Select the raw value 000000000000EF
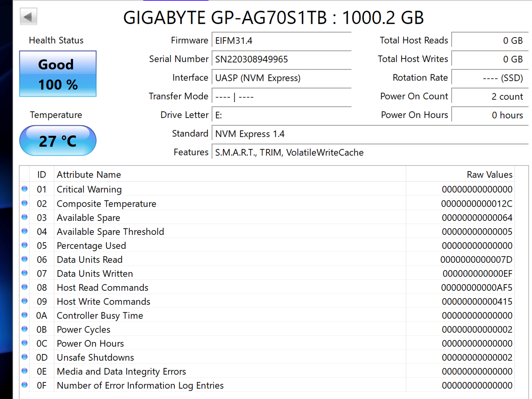This screenshot has height=399, width=532. coord(477,274)
